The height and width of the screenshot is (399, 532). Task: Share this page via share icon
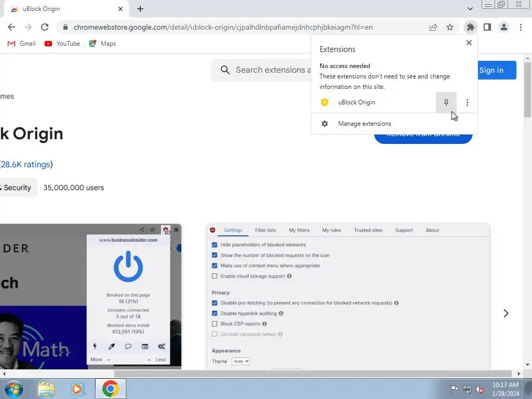(x=433, y=27)
